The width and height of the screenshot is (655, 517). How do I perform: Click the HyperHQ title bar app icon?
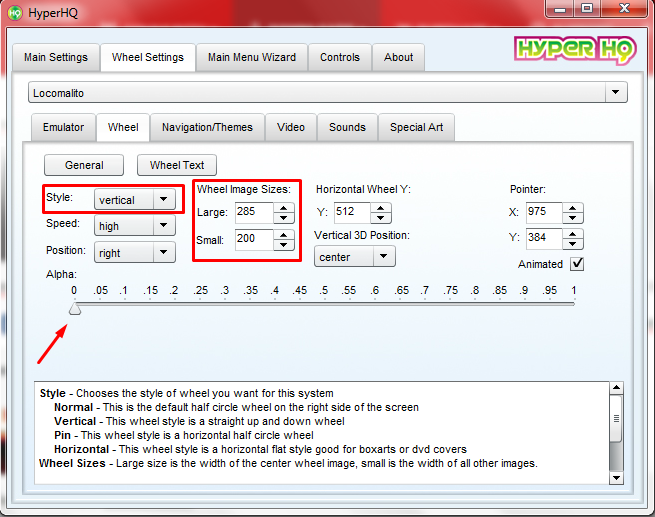(x=15, y=13)
